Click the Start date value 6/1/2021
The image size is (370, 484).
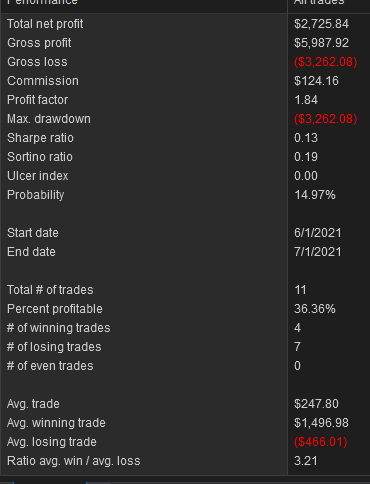pyautogui.click(x=318, y=233)
